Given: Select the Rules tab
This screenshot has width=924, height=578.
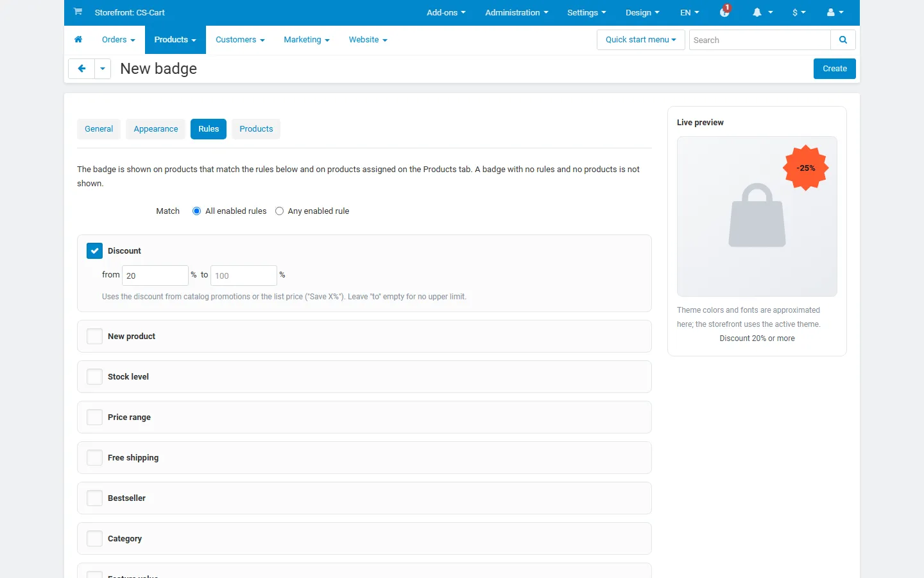Looking at the screenshot, I should pyautogui.click(x=209, y=129).
